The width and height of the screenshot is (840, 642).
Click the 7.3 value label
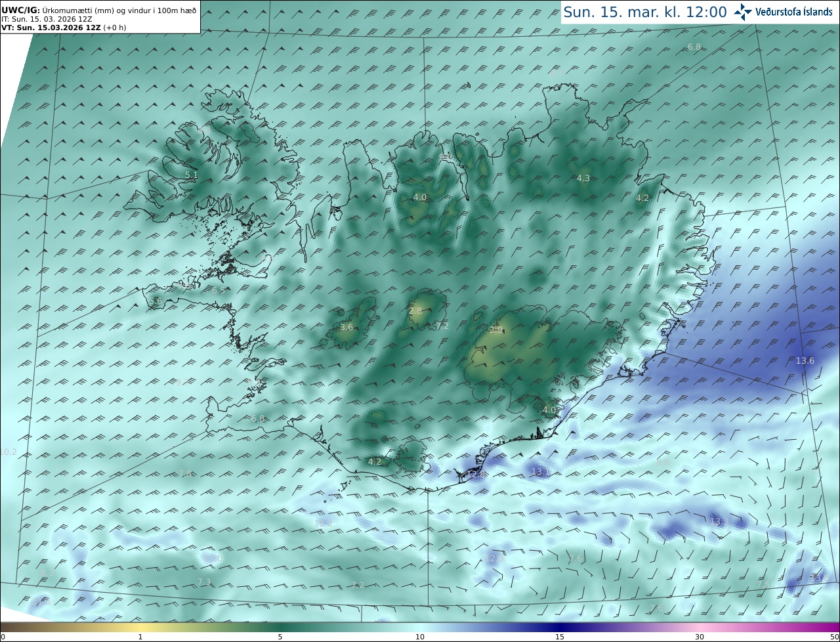[203, 582]
